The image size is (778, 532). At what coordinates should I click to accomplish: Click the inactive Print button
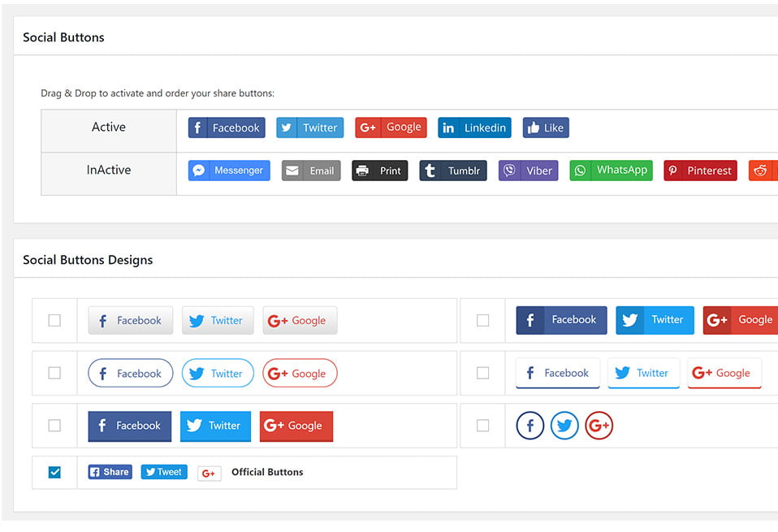pos(379,171)
